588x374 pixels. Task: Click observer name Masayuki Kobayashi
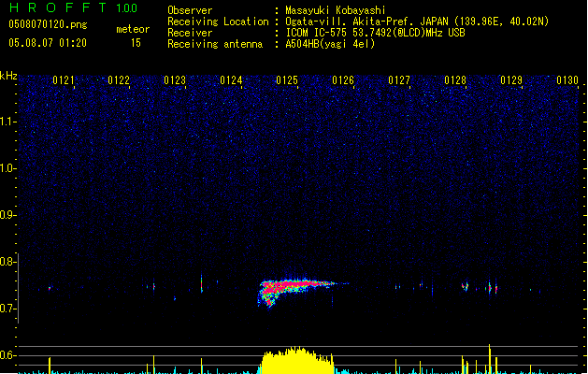coord(335,10)
